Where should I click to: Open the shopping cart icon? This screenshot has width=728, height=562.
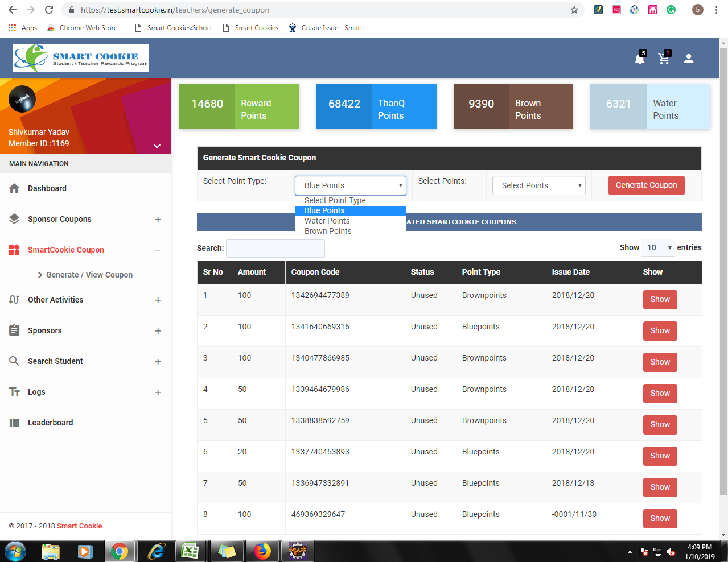[664, 59]
